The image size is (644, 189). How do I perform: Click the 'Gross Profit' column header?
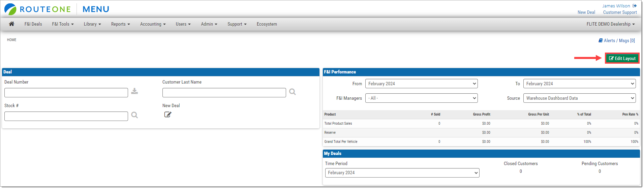482,114
